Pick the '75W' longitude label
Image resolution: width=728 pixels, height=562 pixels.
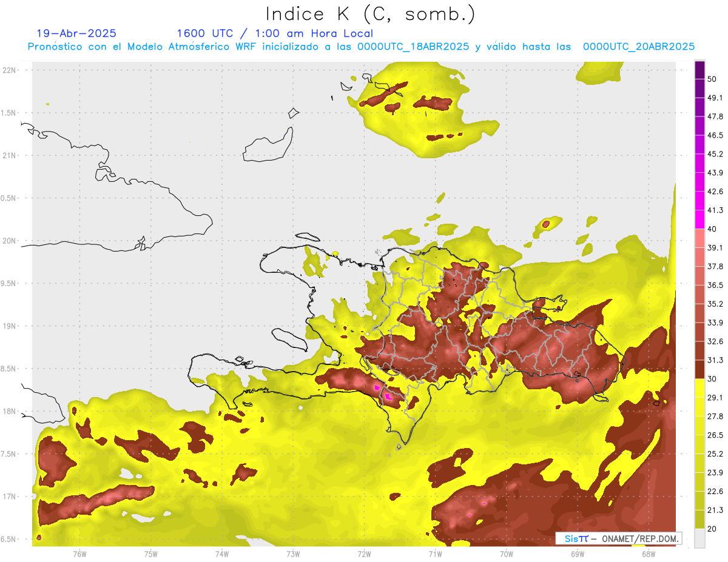click(x=151, y=554)
